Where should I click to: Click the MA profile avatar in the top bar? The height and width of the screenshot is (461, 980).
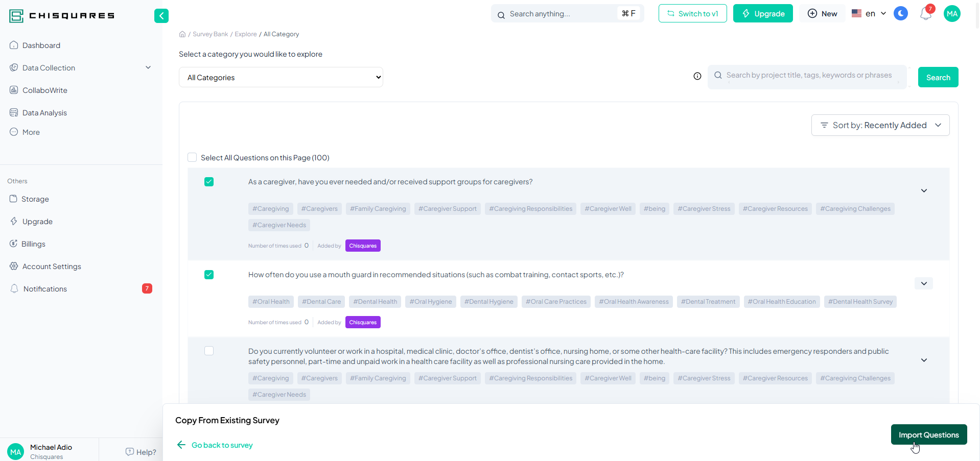point(951,14)
